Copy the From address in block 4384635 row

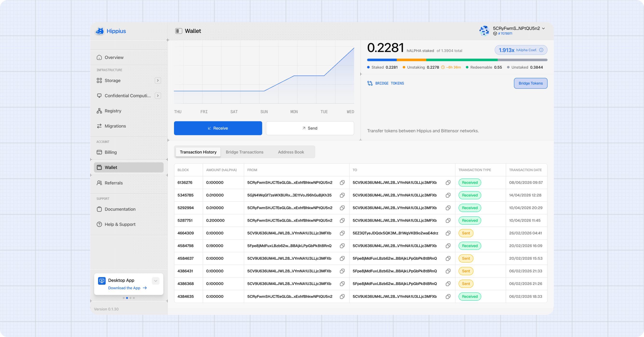[x=342, y=297]
